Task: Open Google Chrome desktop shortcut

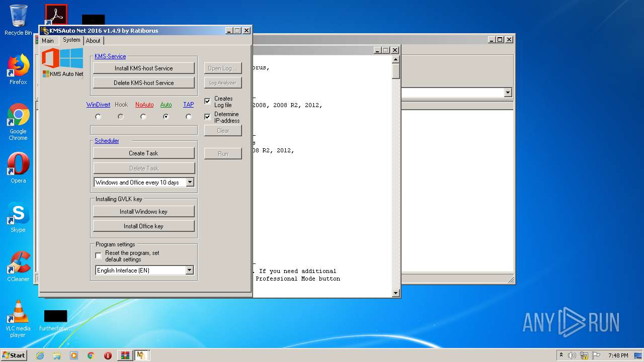Action: click(x=18, y=122)
